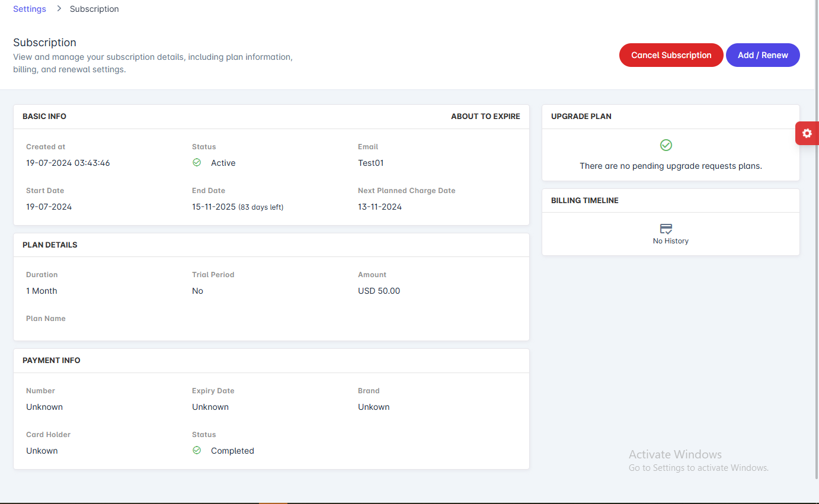Click the Card Holder label
The width and height of the screenshot is (819, 504).
click(48, 435)
